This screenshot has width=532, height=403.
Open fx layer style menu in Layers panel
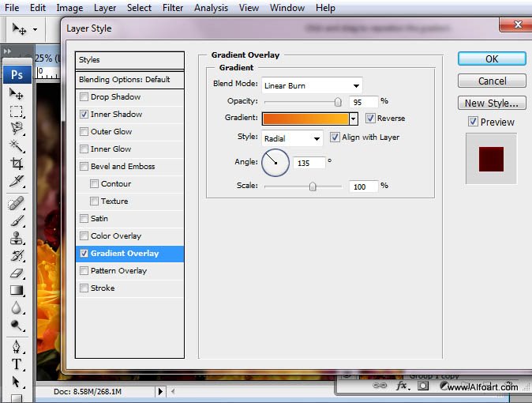tap(403, 386)
